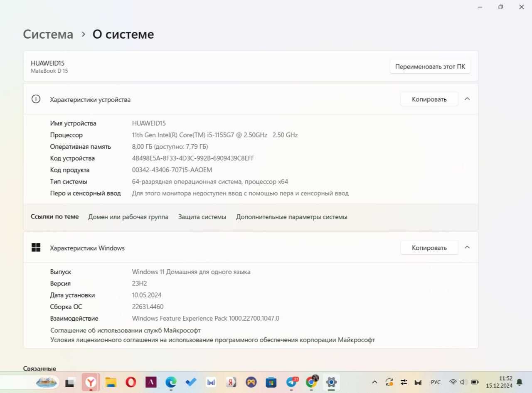This screenshot has height=393, width=532.
Task: Click Windows Feature Experience Pack text
Action: click(206, 318)
